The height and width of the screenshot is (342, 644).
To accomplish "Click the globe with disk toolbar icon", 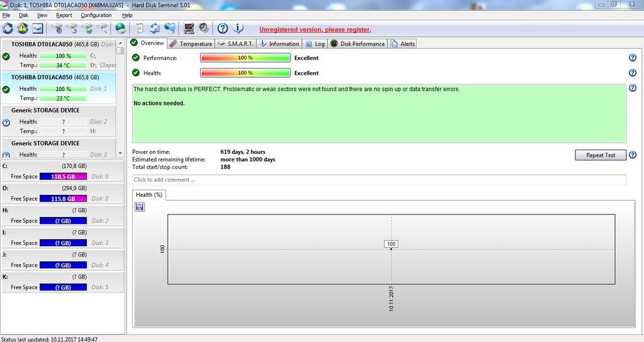I will point(120,28).
